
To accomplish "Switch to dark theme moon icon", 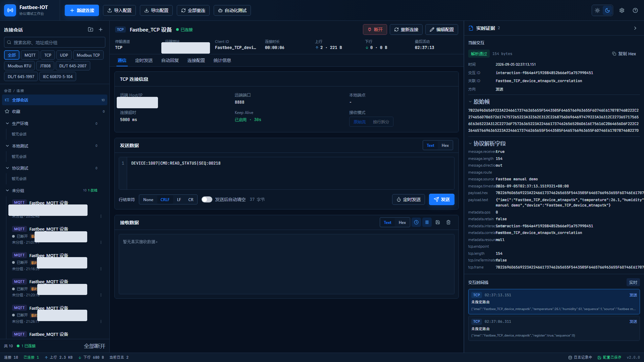I will coord(607,10).
